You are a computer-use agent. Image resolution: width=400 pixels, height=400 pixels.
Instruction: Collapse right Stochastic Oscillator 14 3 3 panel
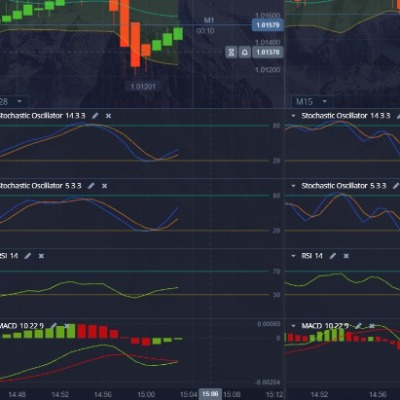pos(294,116)
